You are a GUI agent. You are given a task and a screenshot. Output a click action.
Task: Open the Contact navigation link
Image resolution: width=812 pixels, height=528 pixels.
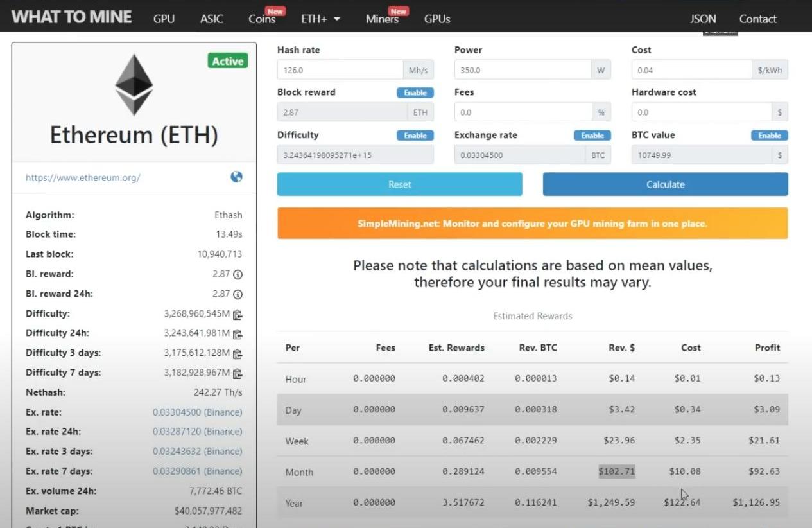(x=758, y=19)
